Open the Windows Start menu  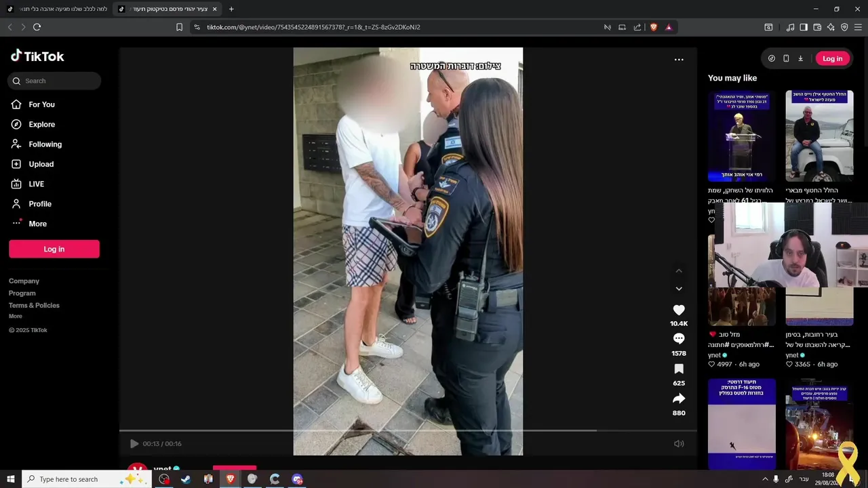pos(10,479)
